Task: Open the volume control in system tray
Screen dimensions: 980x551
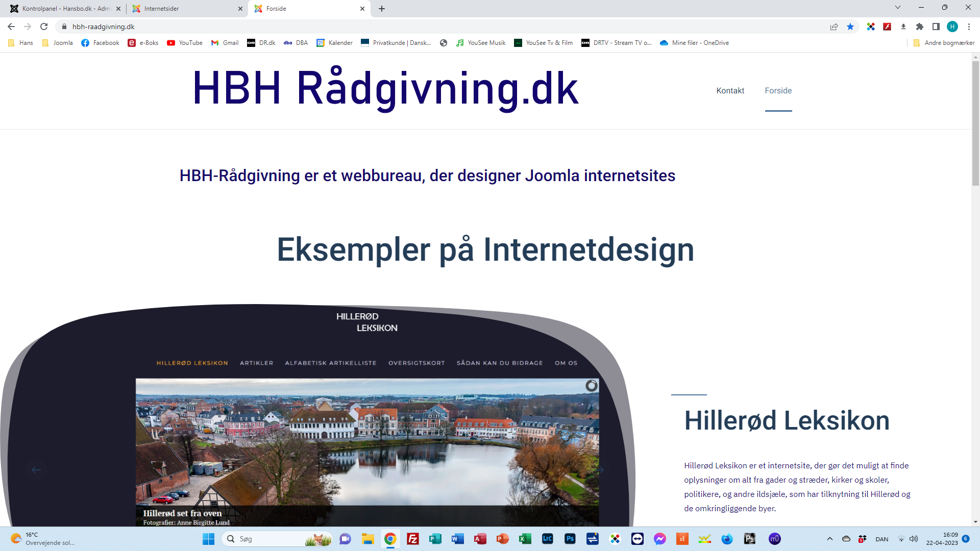Action: [x=914, y=539]
